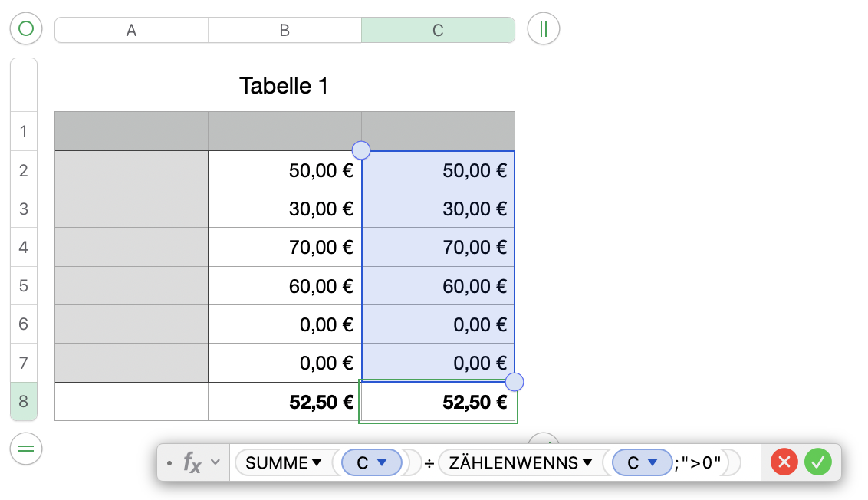
Task: Open the SUMME function dropdown arrow
Action: coord(316,462)
